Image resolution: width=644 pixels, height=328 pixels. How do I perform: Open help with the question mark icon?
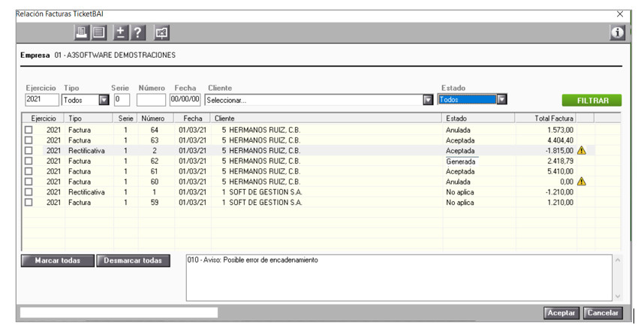click(x=138, y=32)
